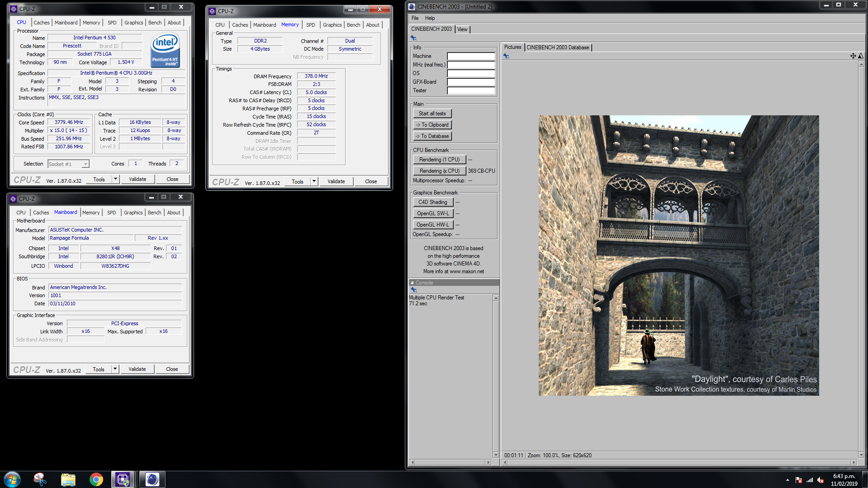Open the File menu in CINEBENCH
Screen dimensions: 868x488
[x=415, y=18]
